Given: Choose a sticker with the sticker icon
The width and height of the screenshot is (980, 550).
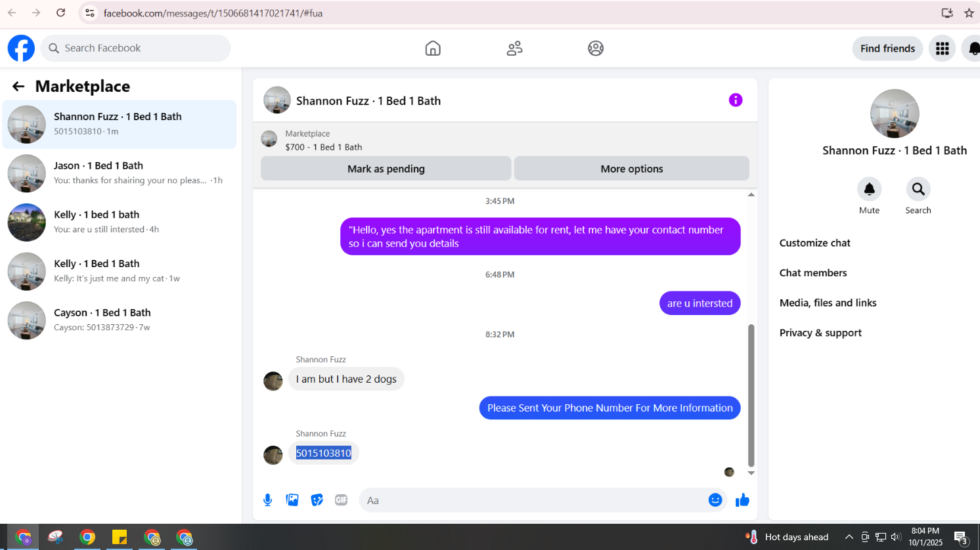Looking at the screenshot, I should [317, 500].
